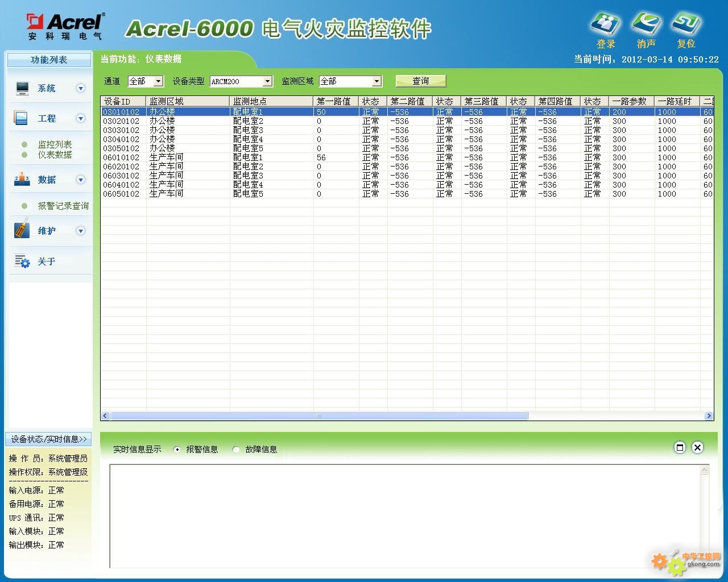Select device row 06020102
This screenshot has width=728, height=582.
(407, 167)
